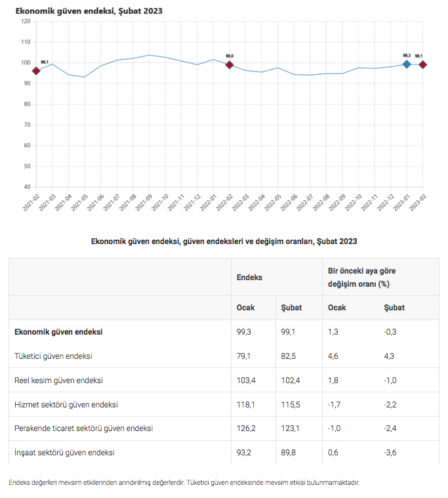Select the blue diamond marker for 2023-01
The width and height of the screenshot is (448, 498).
point(407,64)
